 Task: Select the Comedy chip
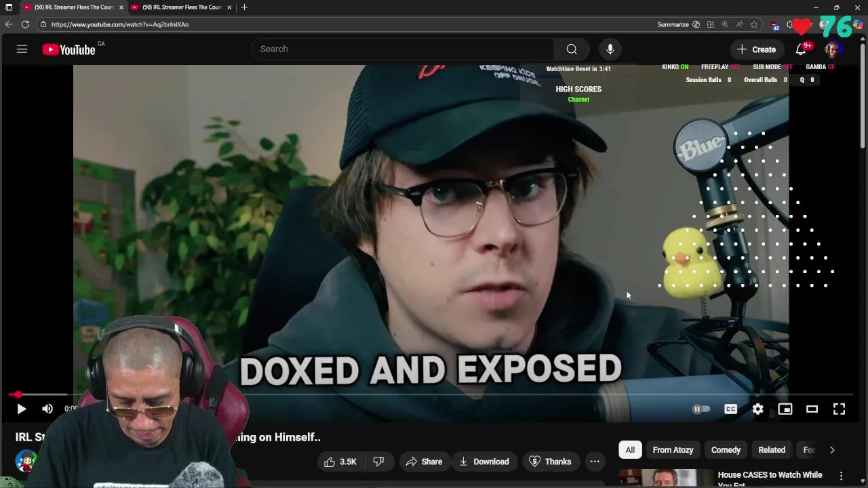pyautogui.click(x=726, y=450)
